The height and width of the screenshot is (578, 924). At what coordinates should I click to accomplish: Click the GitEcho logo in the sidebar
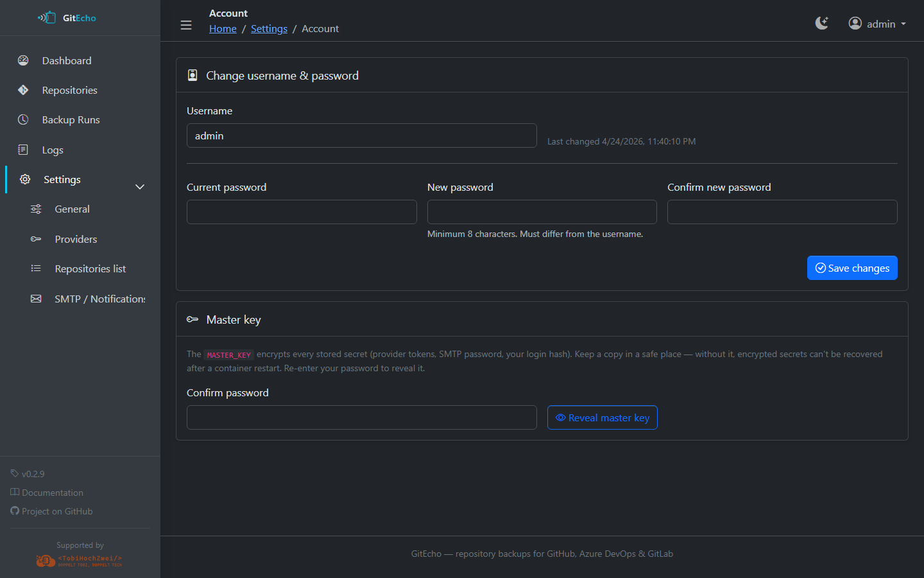67,18
